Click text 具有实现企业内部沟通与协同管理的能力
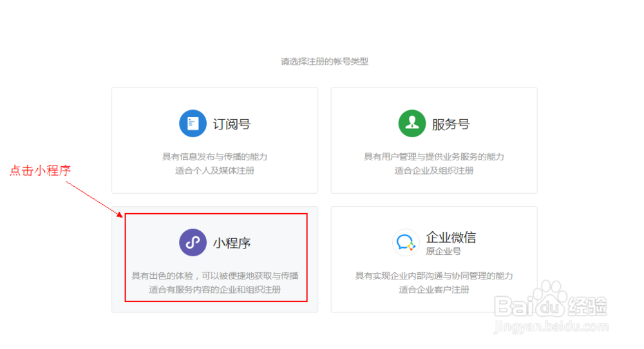 pos(434,276)
